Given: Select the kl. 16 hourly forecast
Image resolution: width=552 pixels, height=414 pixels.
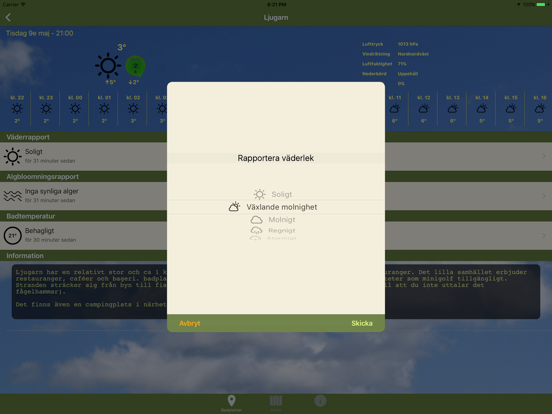Looking at the screenshot, I should (x=540, y=109).
